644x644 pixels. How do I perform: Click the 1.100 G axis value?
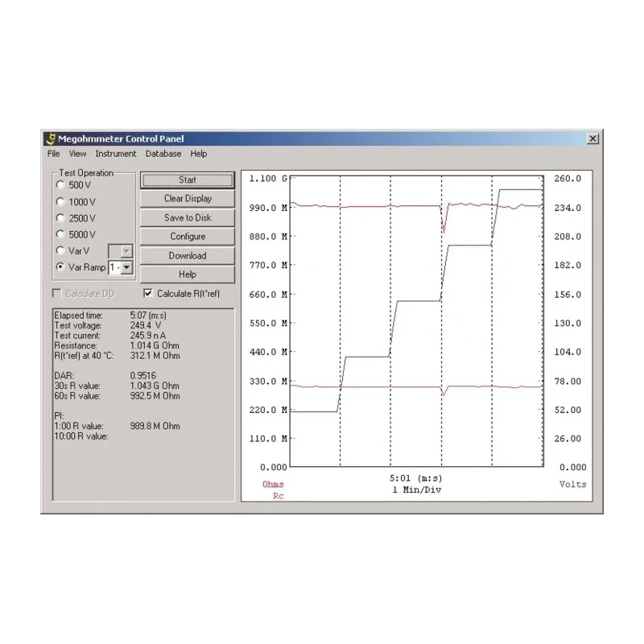coord(268,179)
